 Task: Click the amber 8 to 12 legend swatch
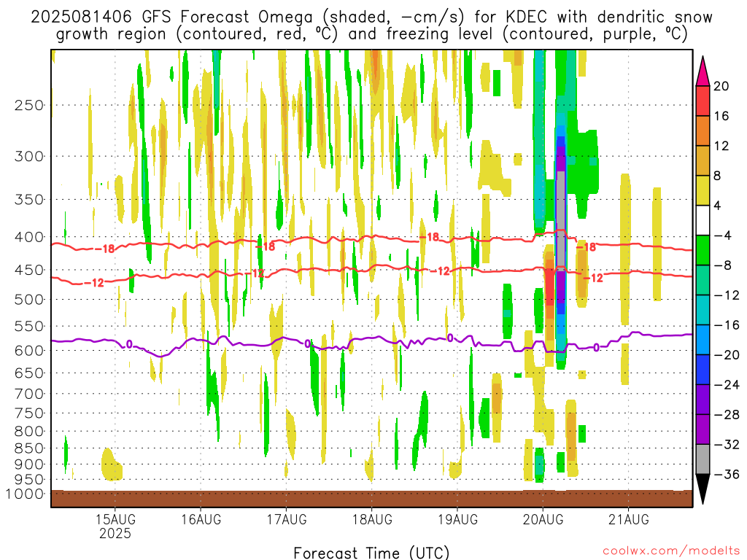tap(703, 161)
